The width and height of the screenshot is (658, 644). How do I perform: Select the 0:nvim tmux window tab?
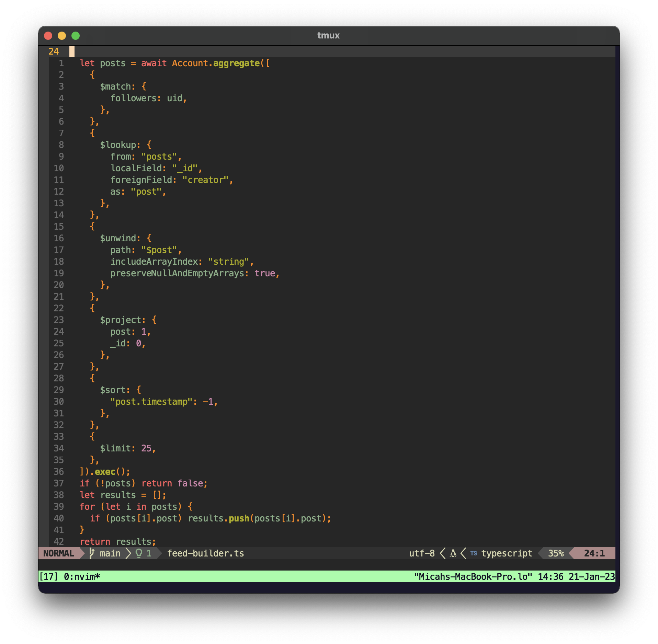point(82,576)
